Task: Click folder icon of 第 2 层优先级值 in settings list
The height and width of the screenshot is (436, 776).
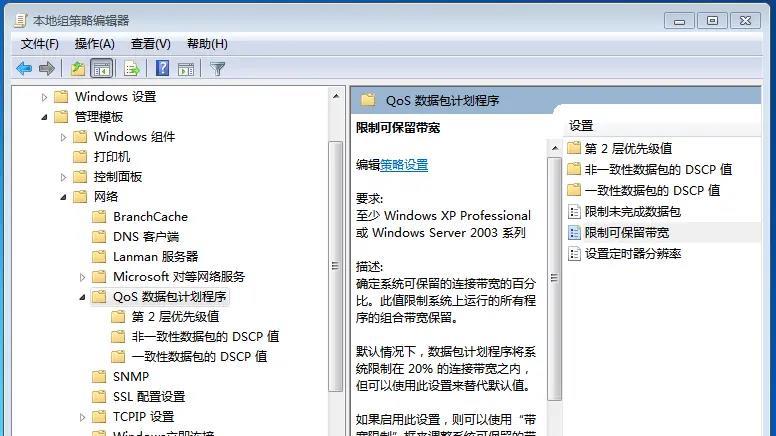Action: pos(574,148)
